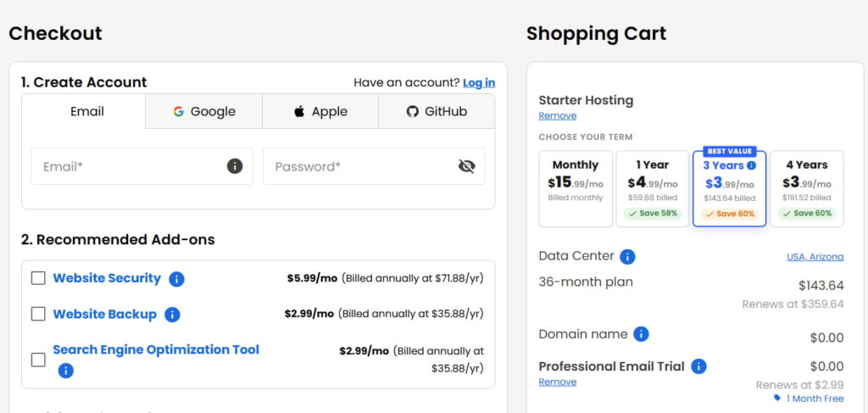
Task: Open Website Security info icon
Action: pos(176,279)
